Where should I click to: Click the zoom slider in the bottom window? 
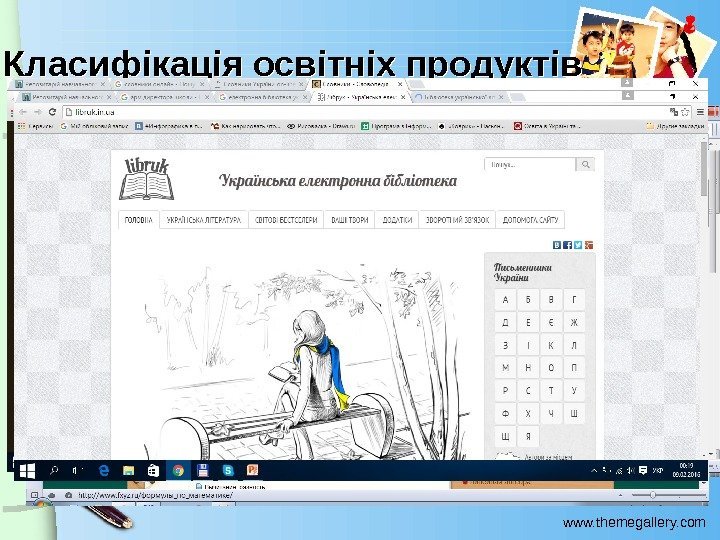652,495
